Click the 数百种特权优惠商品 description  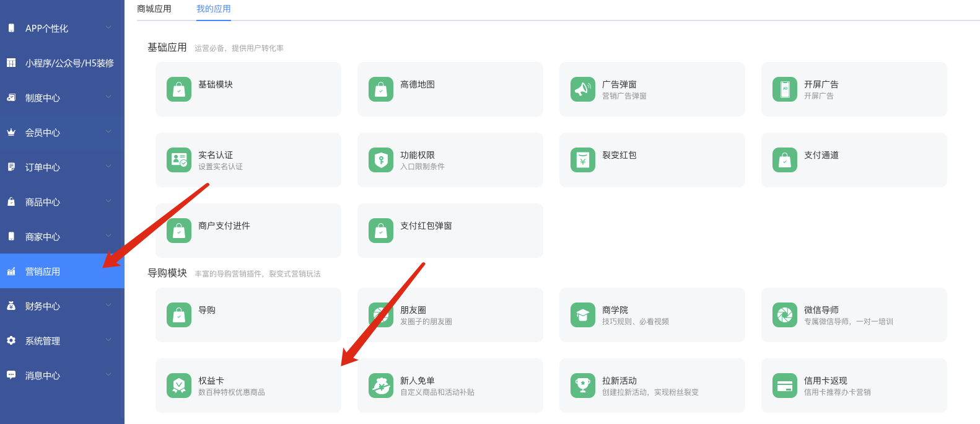point(232,392)
